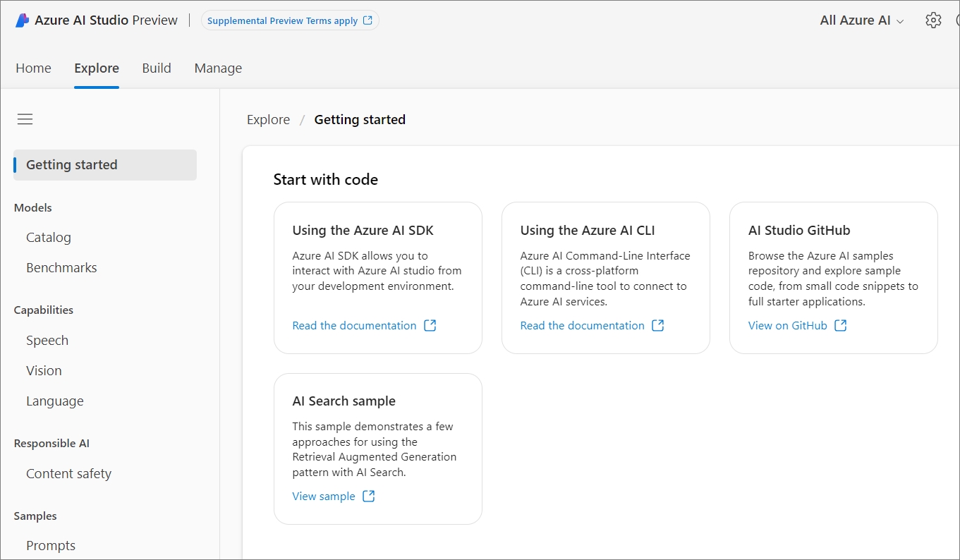960x560 pixels.
Task: Click the Azure AI Studio logo icon
Action: coord(23,20)
